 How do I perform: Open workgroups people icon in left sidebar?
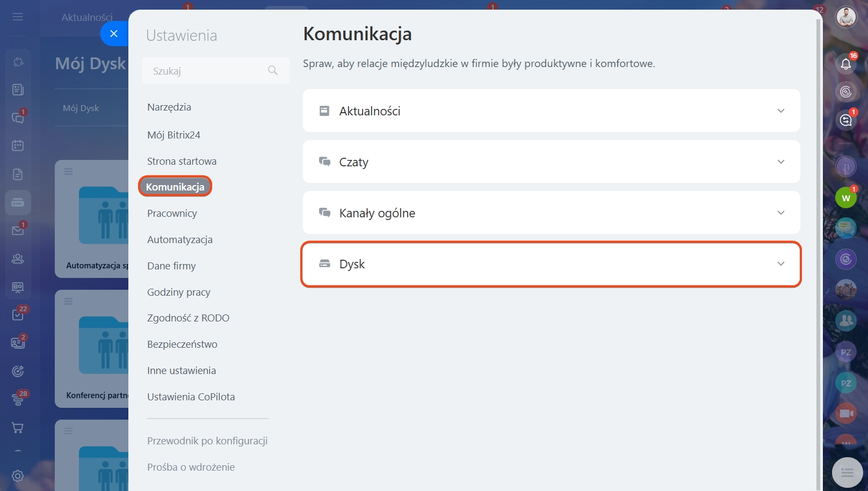[18, 259]
